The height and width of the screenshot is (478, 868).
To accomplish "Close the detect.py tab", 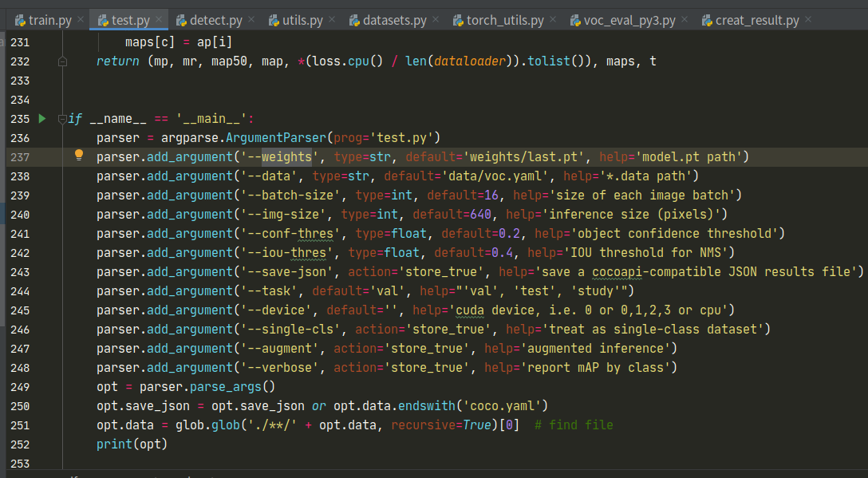I will point(251,19).
